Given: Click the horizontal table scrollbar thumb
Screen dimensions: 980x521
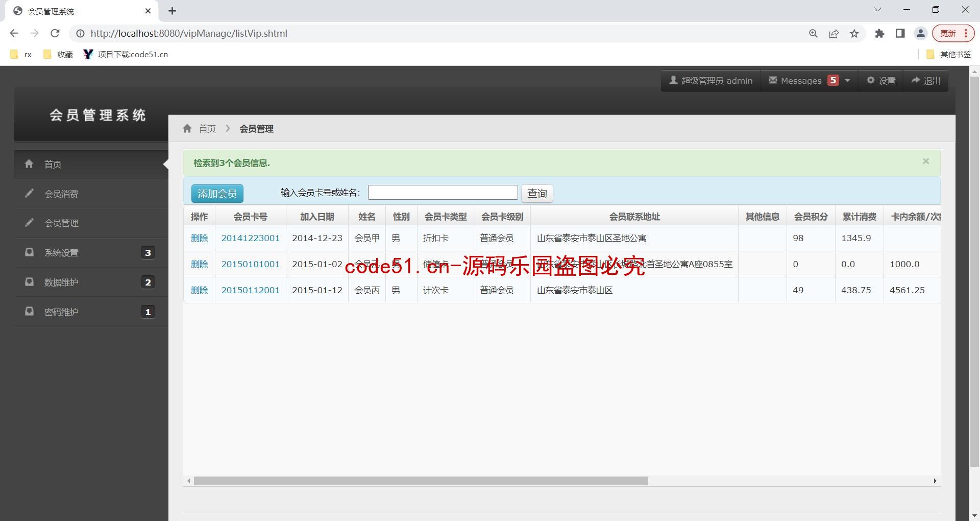Looking at the screenshot, I should [x=421, y=481].
